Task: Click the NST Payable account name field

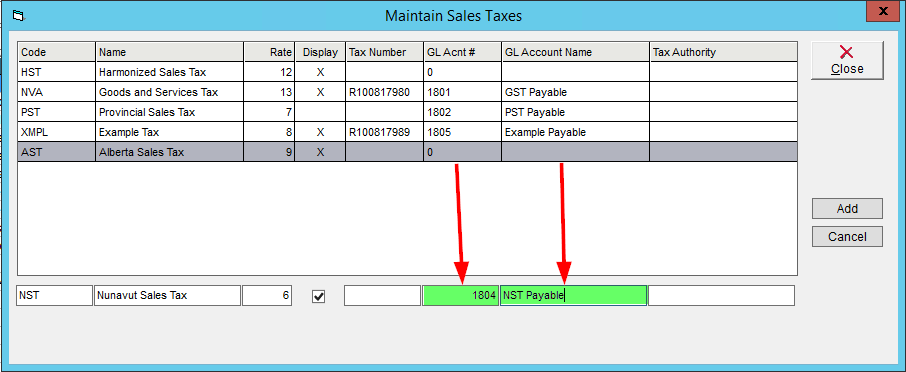Action: pos(573,295)
